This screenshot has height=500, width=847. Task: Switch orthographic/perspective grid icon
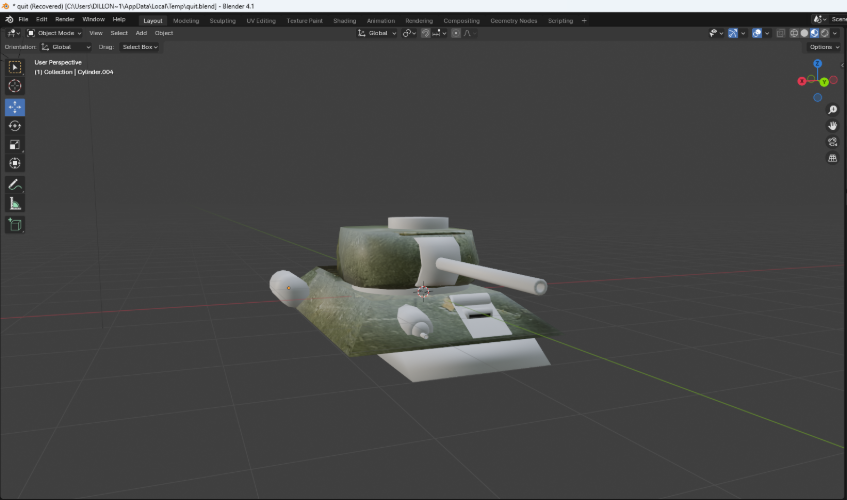pos(832,158)
